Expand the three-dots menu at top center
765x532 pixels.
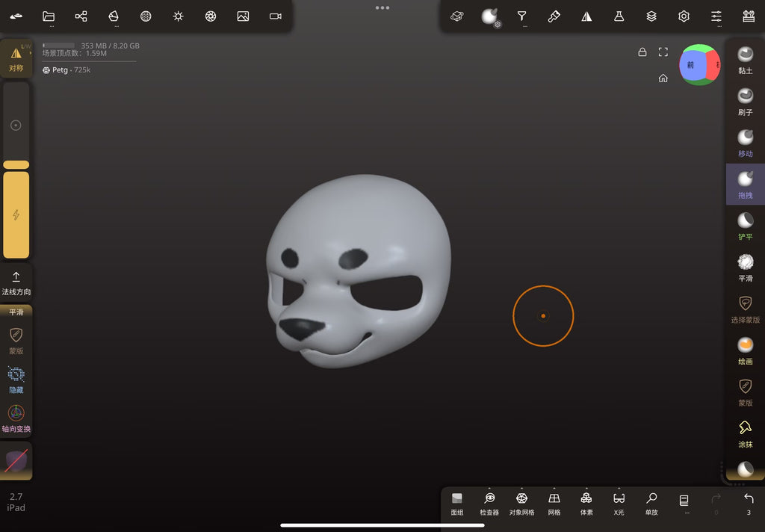pos(382,7)
